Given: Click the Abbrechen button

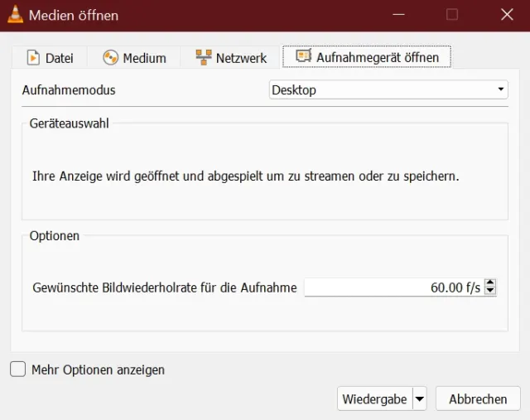Looking at the screenshot, I should [478, 398].
